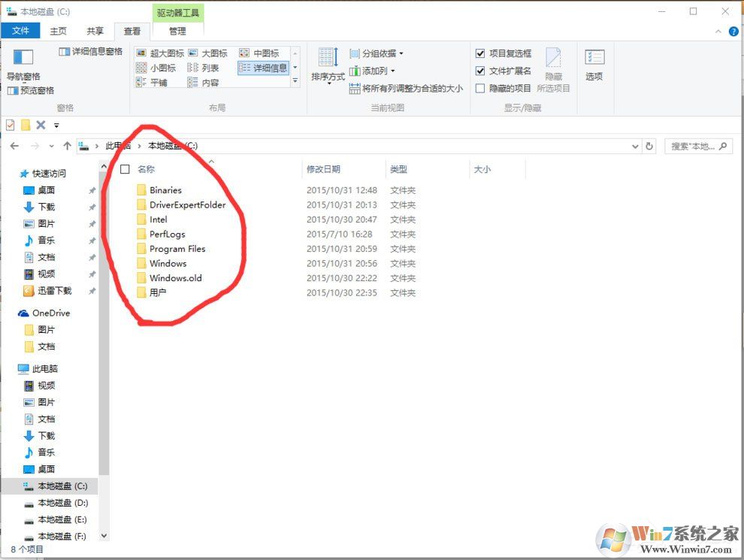Open the 驱动器工具 管理 tab
This screenshot has width=744, height=560.
(178, 31)
